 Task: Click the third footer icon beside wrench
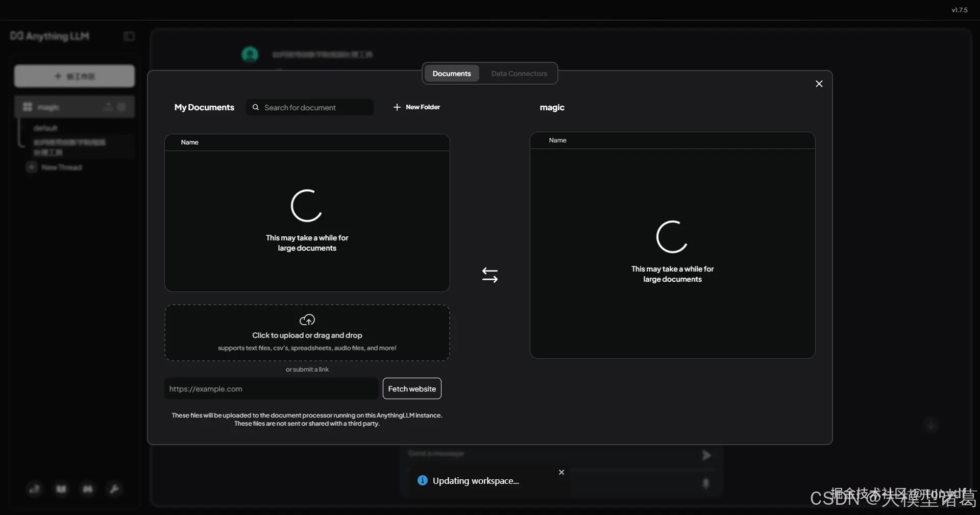(x=88, y=489)
